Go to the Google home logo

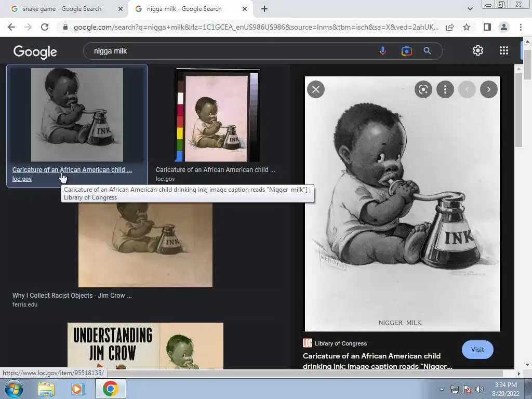coord(35,51)
